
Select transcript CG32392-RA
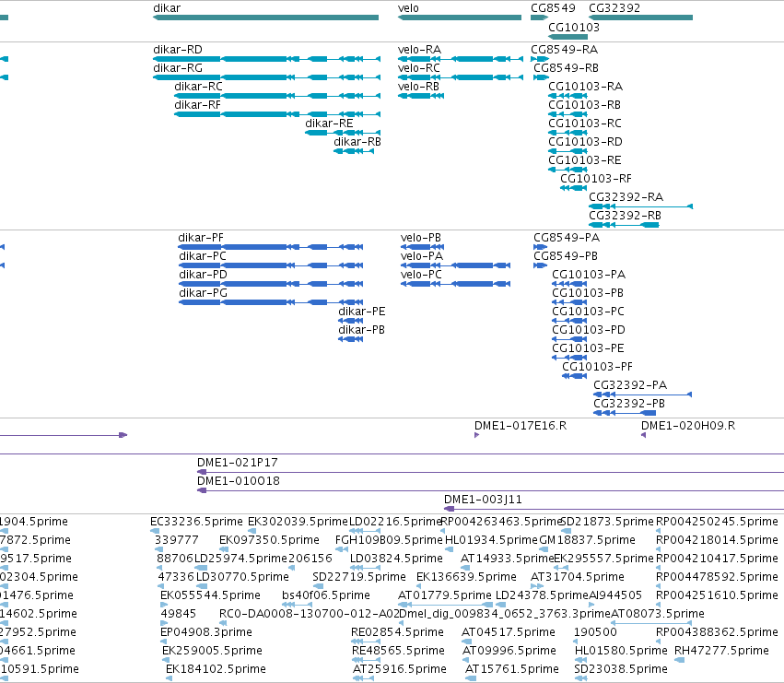[626, 197]
